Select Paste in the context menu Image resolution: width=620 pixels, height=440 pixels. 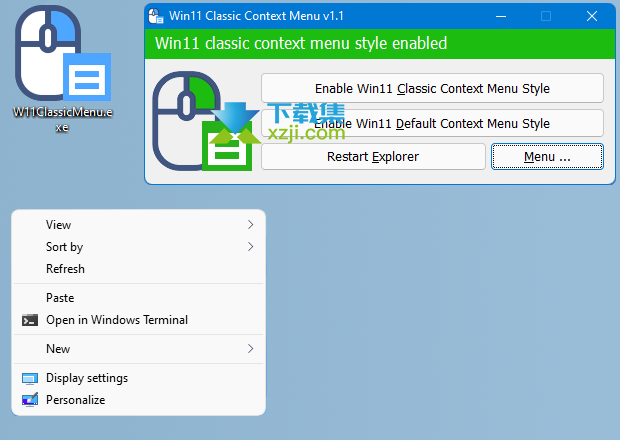[x=138, y=298]
